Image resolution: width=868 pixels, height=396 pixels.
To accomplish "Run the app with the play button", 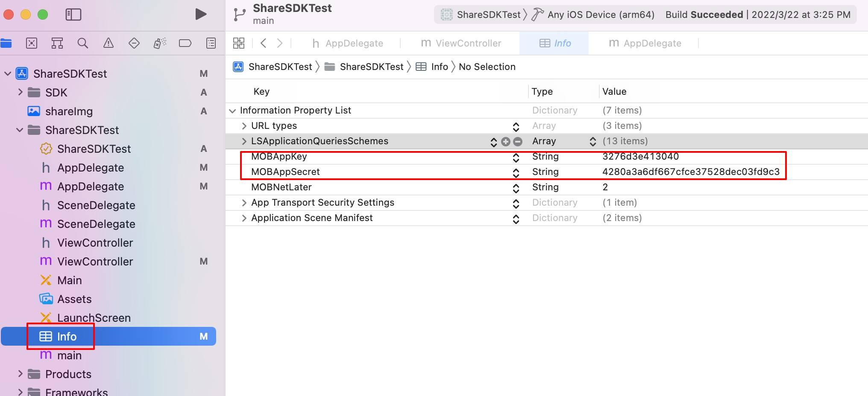I will click(200, 14).
